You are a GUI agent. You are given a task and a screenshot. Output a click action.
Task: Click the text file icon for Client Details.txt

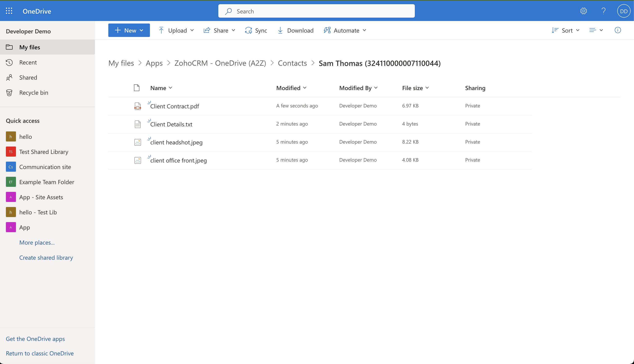[x=138, y=124]
